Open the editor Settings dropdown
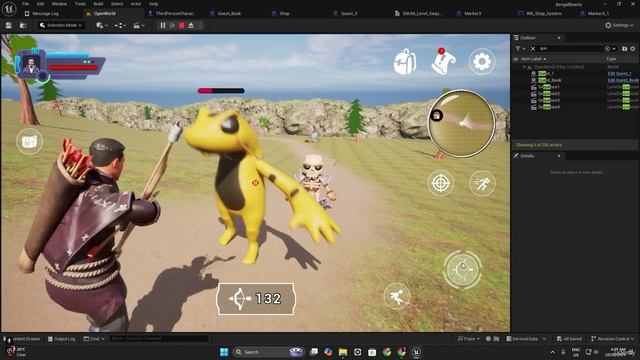 point(619,25)
